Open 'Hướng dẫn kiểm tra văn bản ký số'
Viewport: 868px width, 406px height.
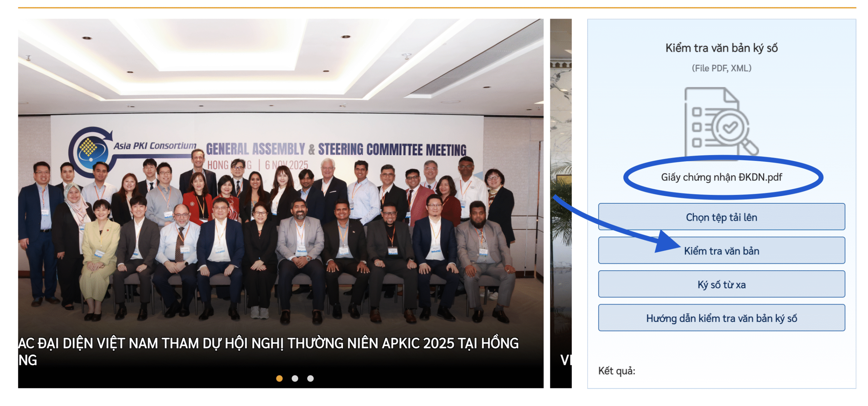[x=721, y=317]
